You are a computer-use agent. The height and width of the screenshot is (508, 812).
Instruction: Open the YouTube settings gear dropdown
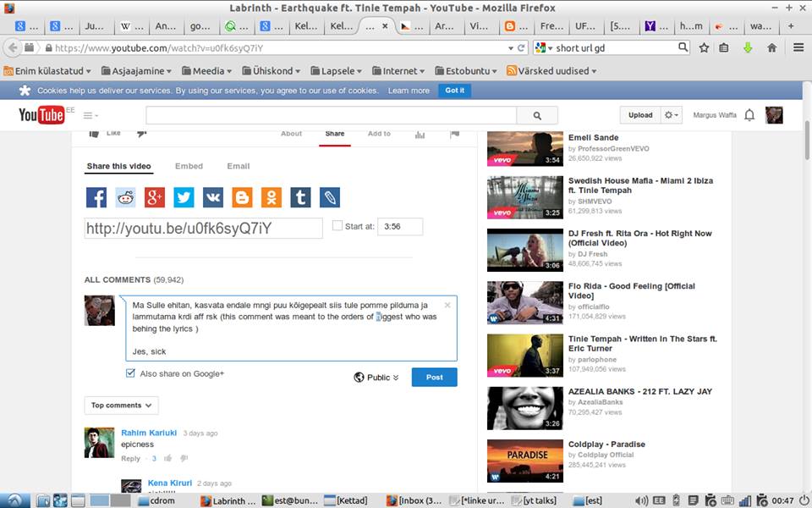coord(671,115)
